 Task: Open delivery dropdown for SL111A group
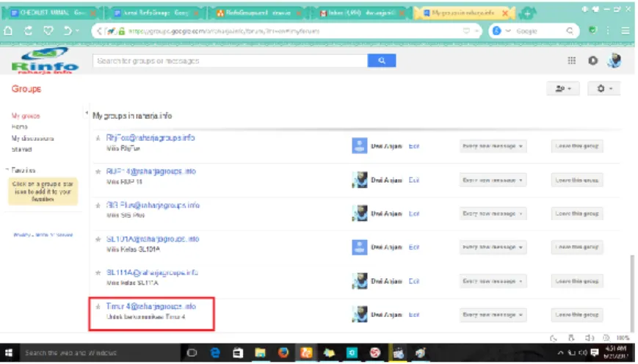[493, 281]
